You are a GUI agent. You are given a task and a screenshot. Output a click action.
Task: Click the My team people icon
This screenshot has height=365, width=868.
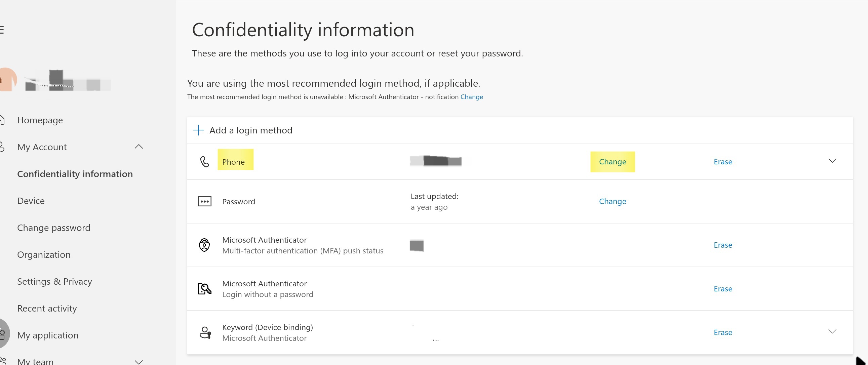(3, 361)
